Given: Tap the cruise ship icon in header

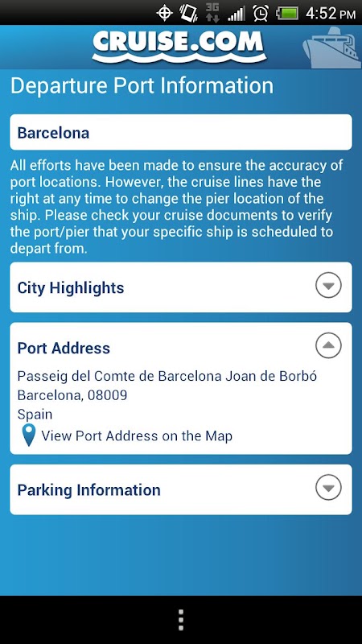Looking at the screenshot, I should [332, 47].
